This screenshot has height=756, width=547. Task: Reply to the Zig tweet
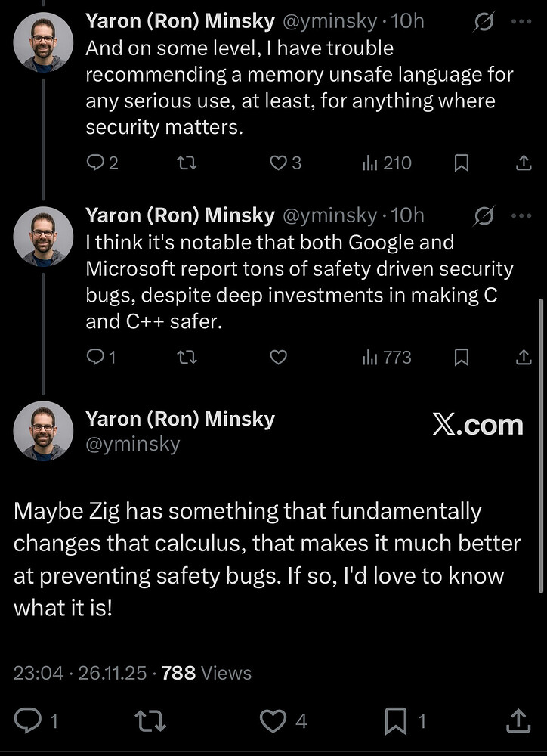[x=29, y=720]
